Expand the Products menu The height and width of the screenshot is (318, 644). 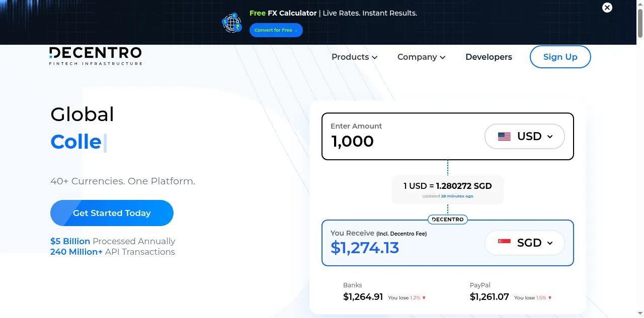(355, 57)
